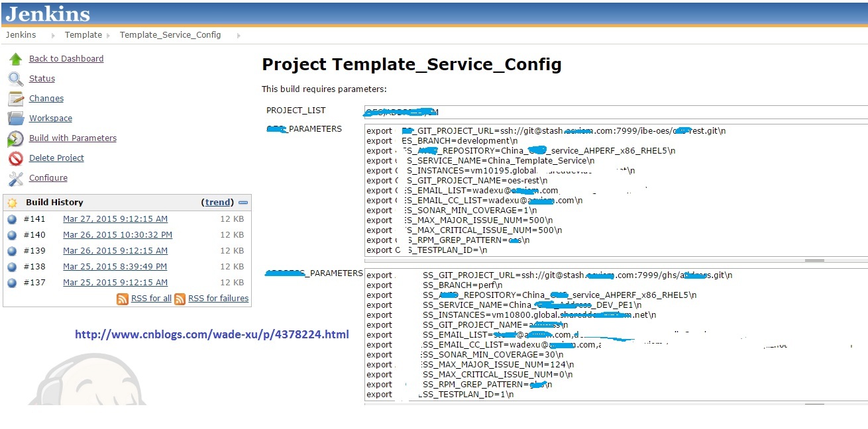Screen dimensions: 868x429
Task: Subscribe via the RSS for all link
Action: click(x=151, y=299)
